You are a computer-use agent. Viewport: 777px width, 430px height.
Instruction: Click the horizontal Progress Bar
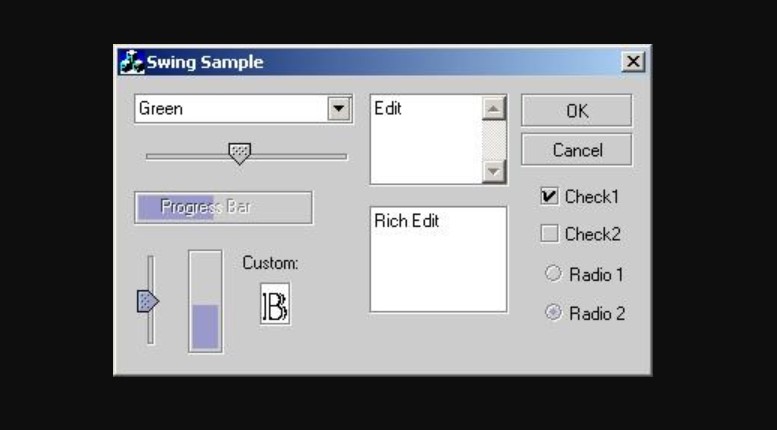click(223, 208)
